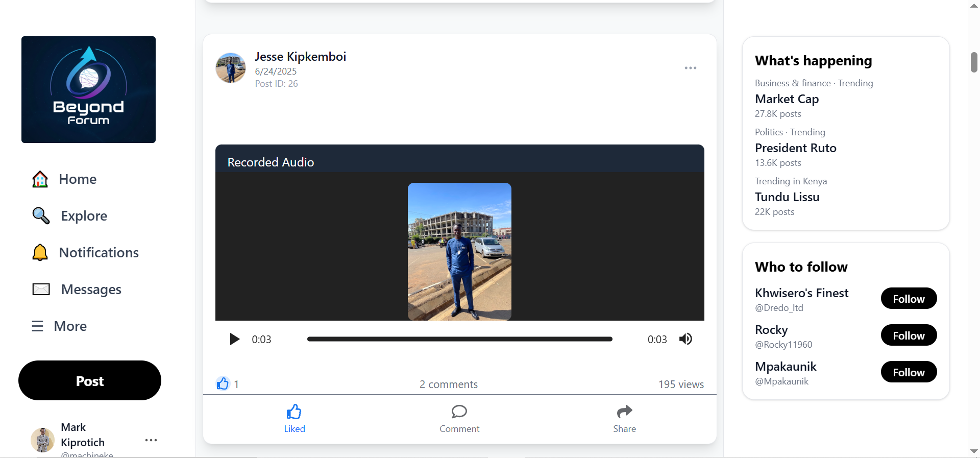The image size is (980, 458).
Task: Open the More hamburger menu icon
Action: (x=37, y=326)
